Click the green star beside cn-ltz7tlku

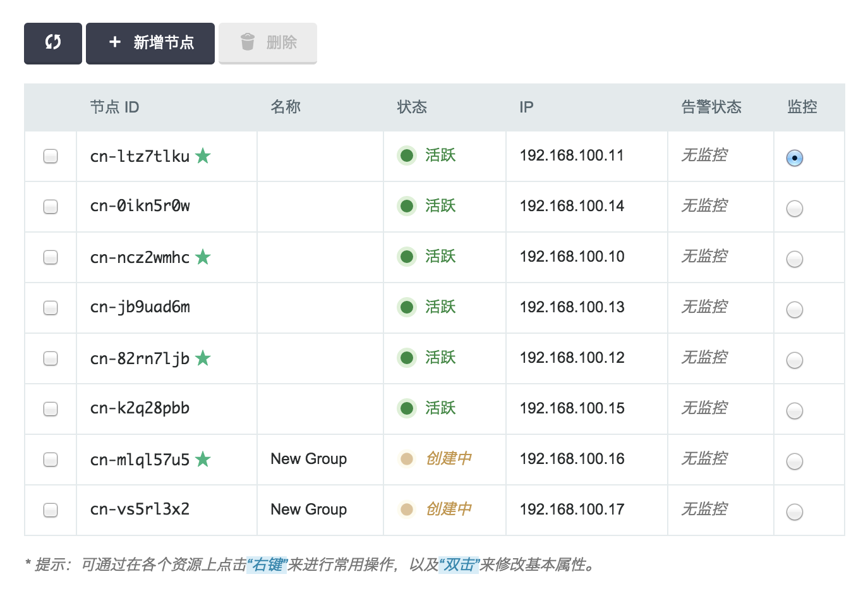coord(203,156)
